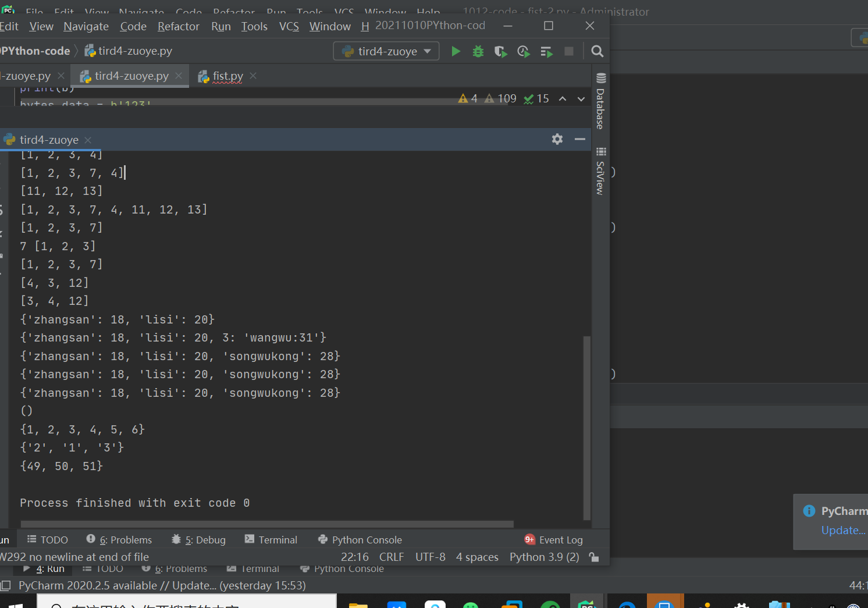
Task: Toggle the read-only lock in status bar
Action: (594, 557)
